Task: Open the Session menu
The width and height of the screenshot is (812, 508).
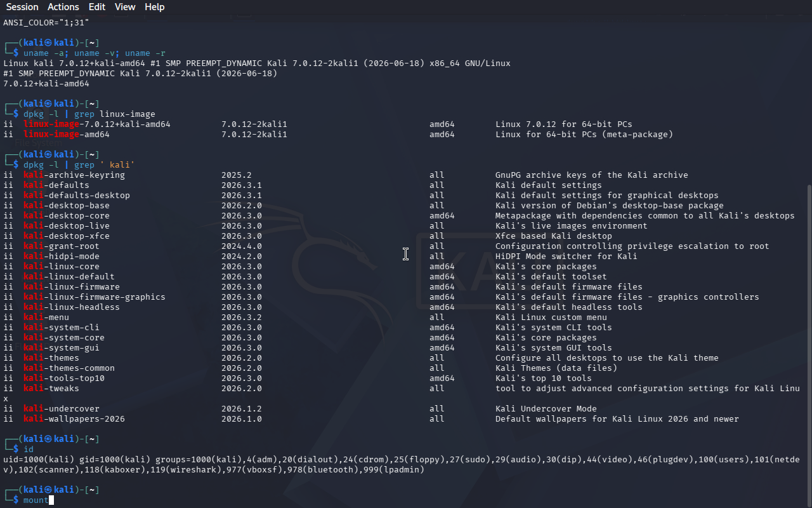Action: (x=22, y=7)
